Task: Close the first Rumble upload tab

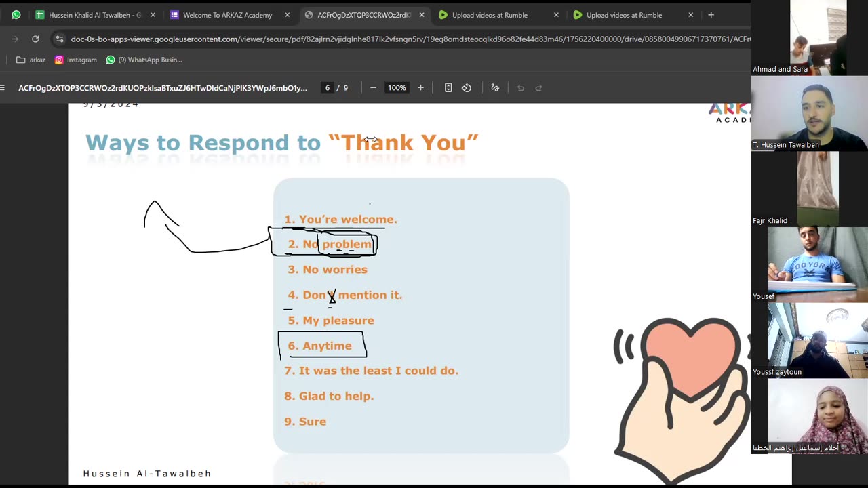Action: click(556, 15)
